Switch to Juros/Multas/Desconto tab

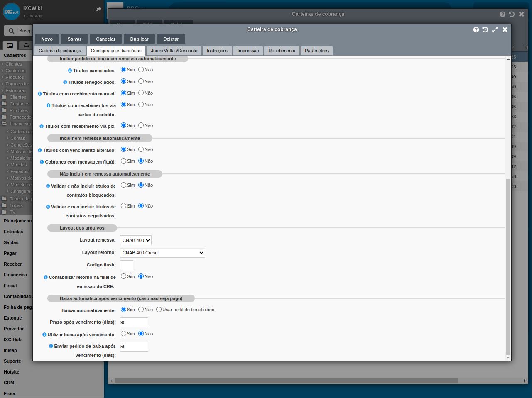174,51
